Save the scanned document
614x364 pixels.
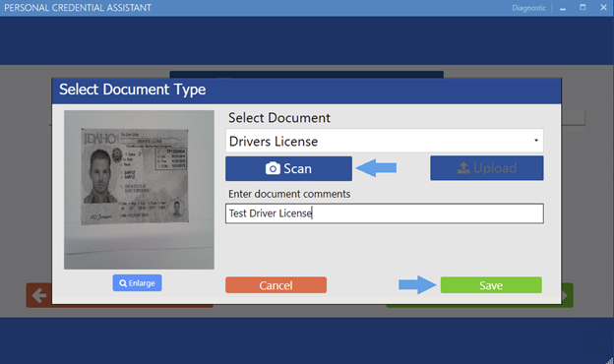(x=491, y=285)
